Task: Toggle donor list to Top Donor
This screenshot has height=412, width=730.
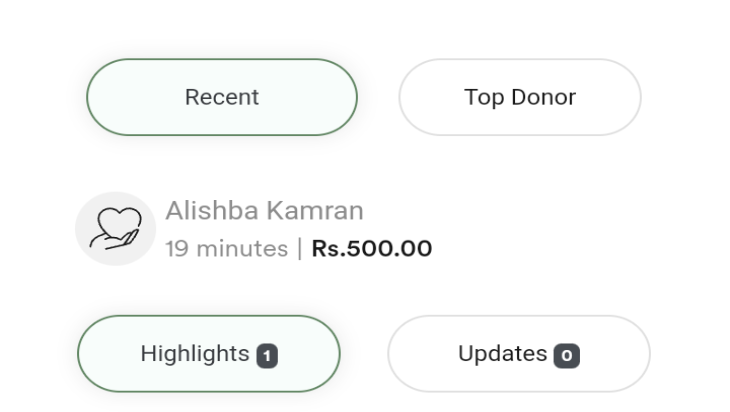Action: point(520,97)
